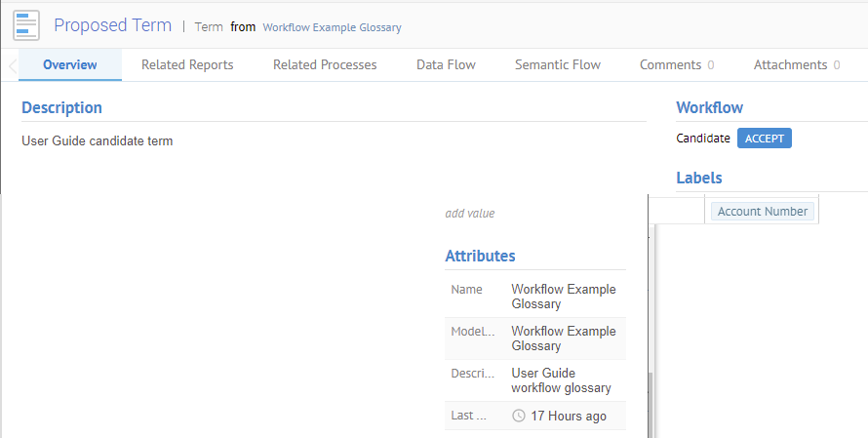Switch to the Overview tab

click(70, 65)
